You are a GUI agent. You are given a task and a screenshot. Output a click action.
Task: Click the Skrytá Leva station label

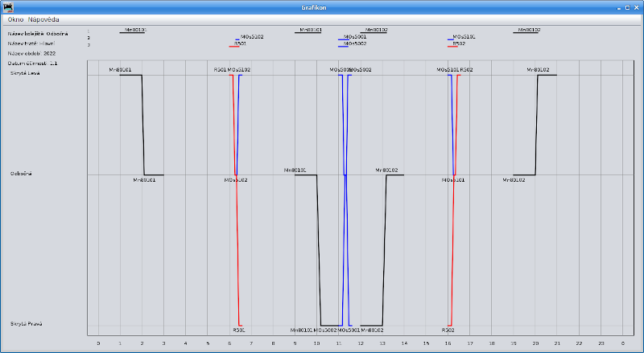pyautogui.click(x=25, y=73)
